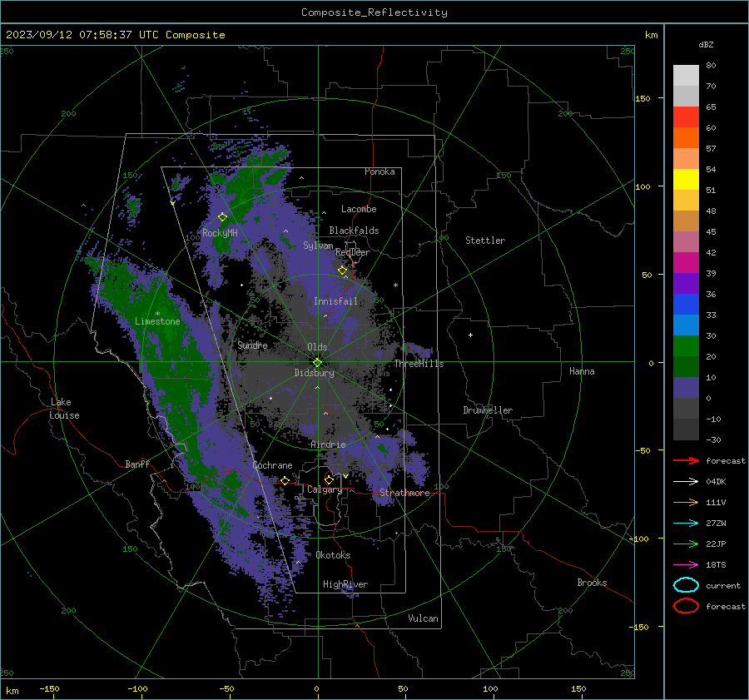749x700 pixels.
Task: Click the yellow diamond marker near RockyMH
Action: pyautogui.click(x=222, y=216)
